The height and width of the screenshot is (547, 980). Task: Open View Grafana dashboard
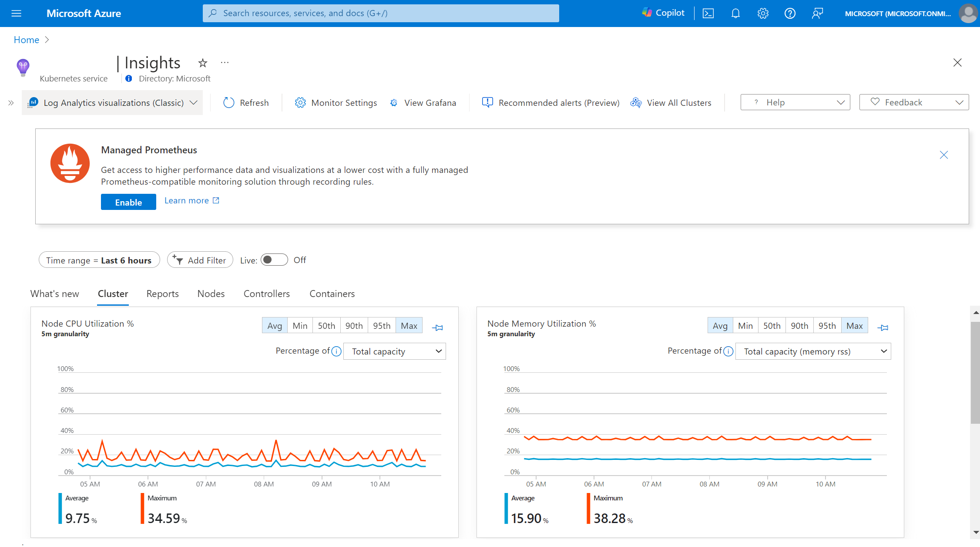(x=423, y=102)
